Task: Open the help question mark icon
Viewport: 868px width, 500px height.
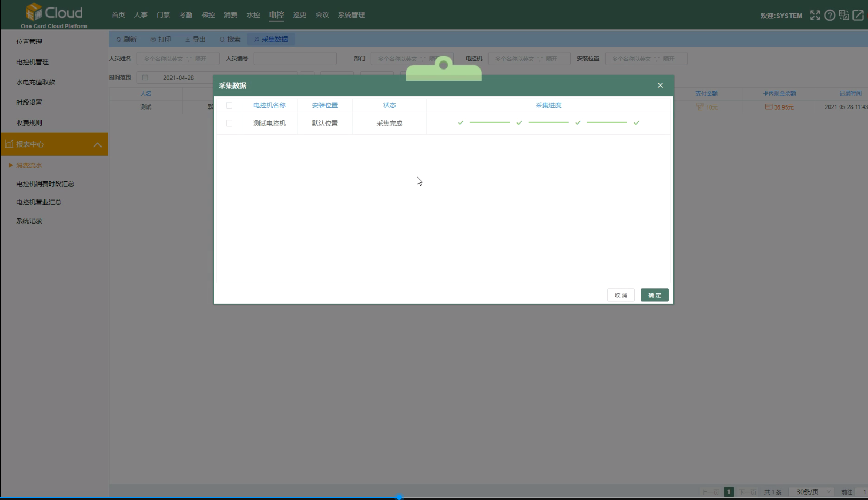Action: tap(830, 16)
